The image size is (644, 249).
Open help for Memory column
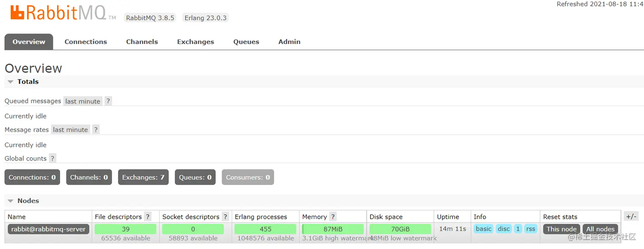click(333, 217)
